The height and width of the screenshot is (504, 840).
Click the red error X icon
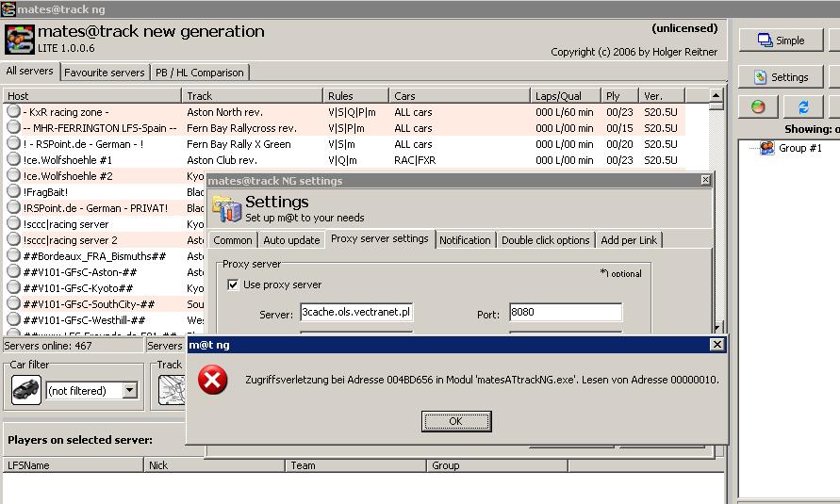pyautogui.click(x=213, y=380)
